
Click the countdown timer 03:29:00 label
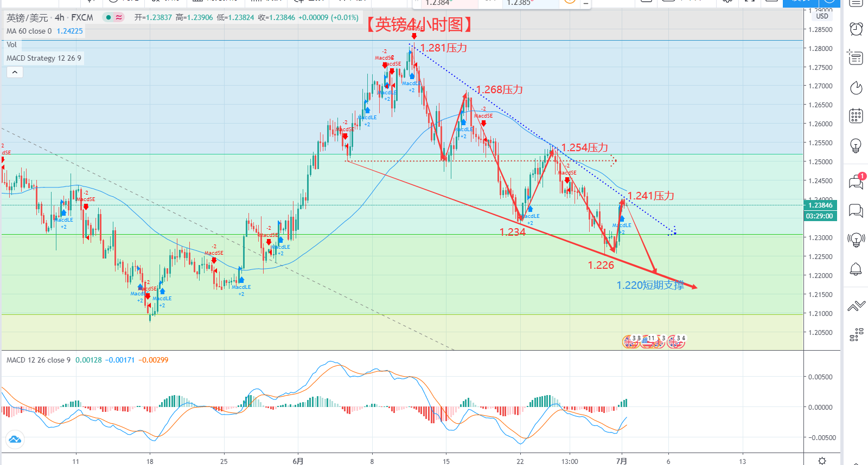click(820, 216)
